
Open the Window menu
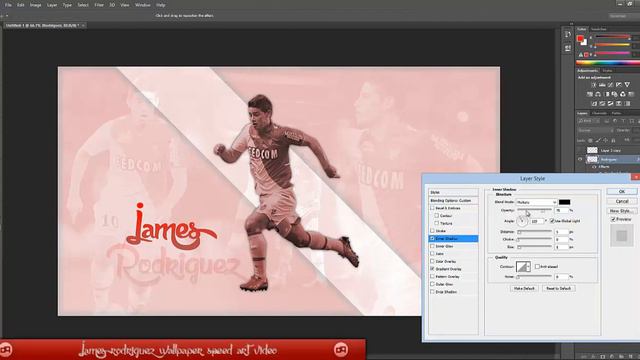pos(142,5)
